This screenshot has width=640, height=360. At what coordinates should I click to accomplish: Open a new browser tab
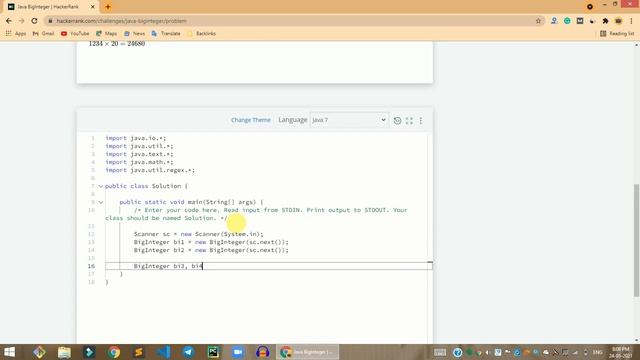[x=108, y=7]
